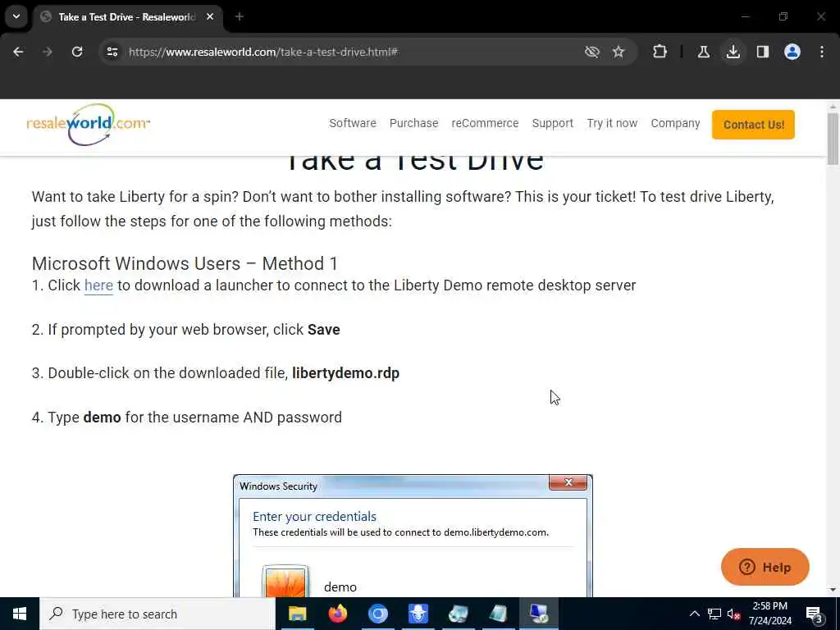Open the taskbar clock and date

pos(769,614)
